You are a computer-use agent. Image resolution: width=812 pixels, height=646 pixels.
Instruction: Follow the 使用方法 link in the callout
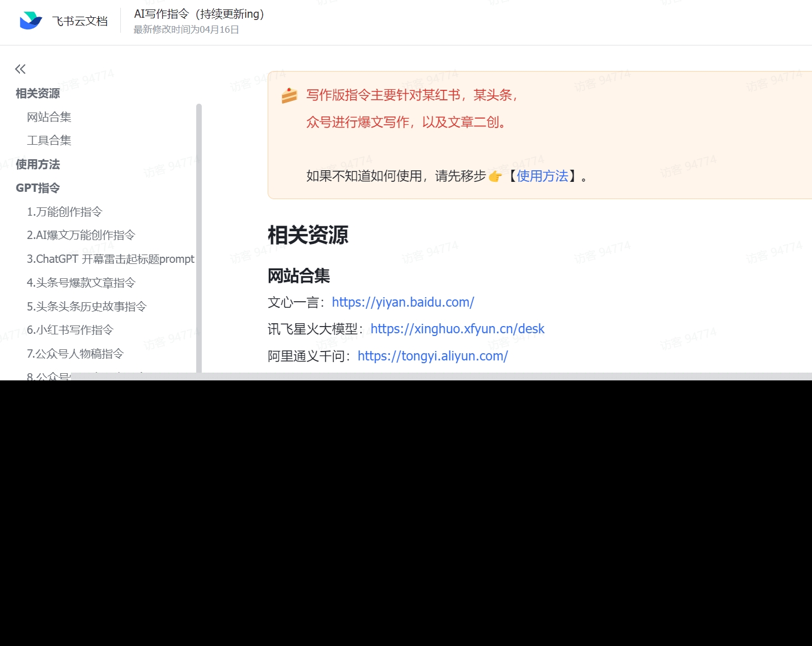tap(543, 176)
